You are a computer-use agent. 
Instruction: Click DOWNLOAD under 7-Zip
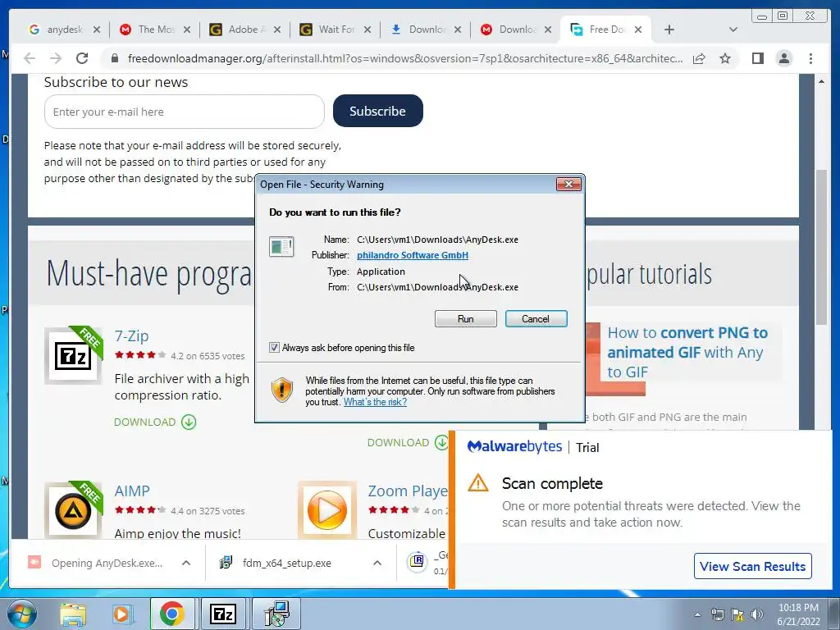click(144, 422)
